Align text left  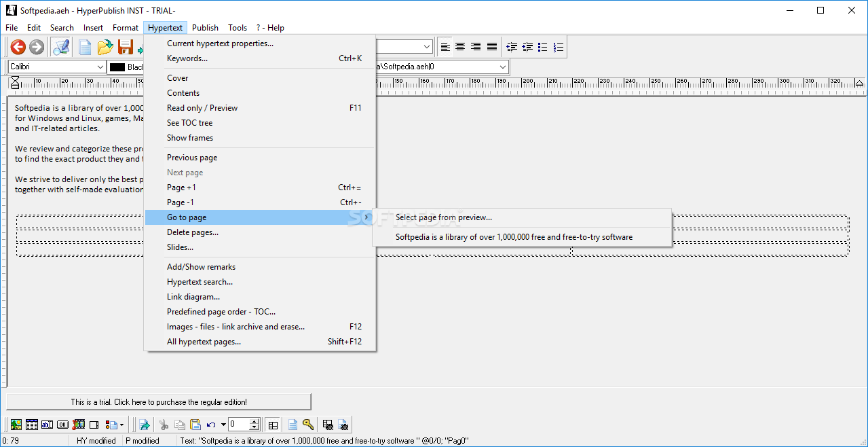point(445,47)
